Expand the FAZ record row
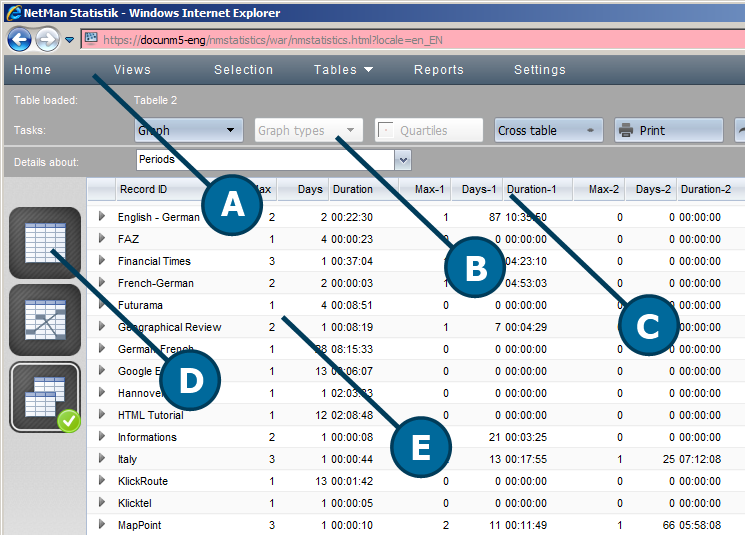The width and height of the screenshot is (745, 535). [101, 239]
